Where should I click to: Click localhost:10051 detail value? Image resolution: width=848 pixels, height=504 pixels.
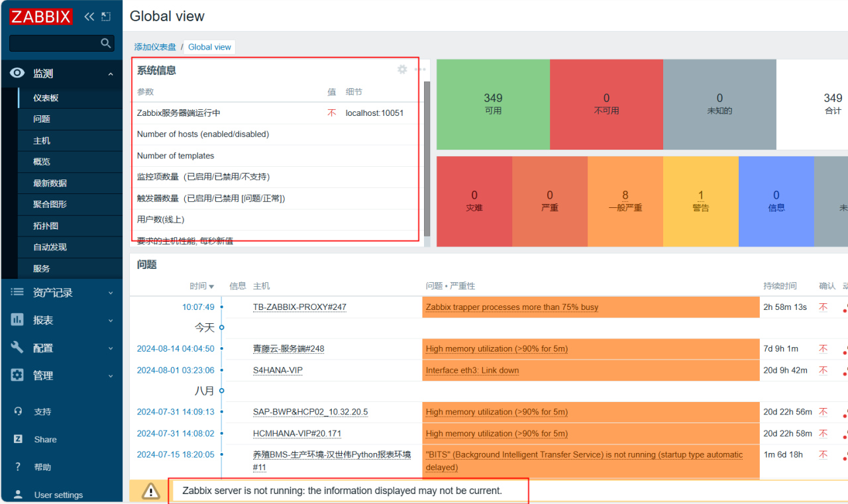coord(374,113)
